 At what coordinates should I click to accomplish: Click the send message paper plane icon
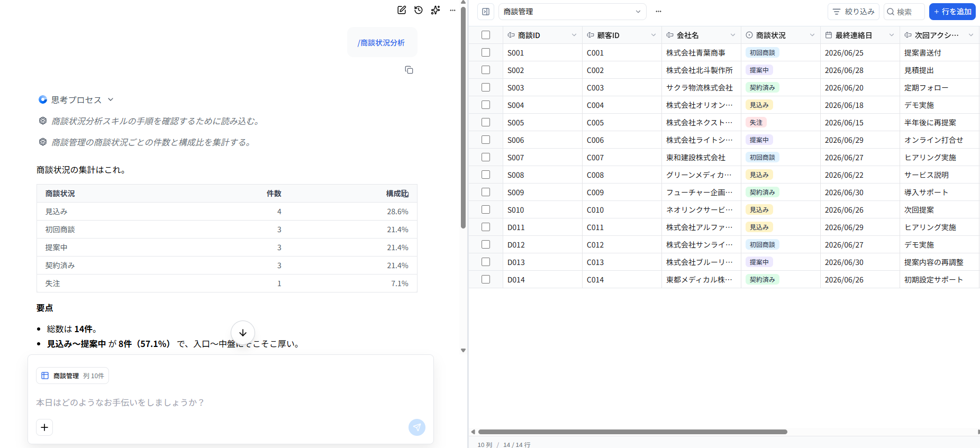coord(417,427)
